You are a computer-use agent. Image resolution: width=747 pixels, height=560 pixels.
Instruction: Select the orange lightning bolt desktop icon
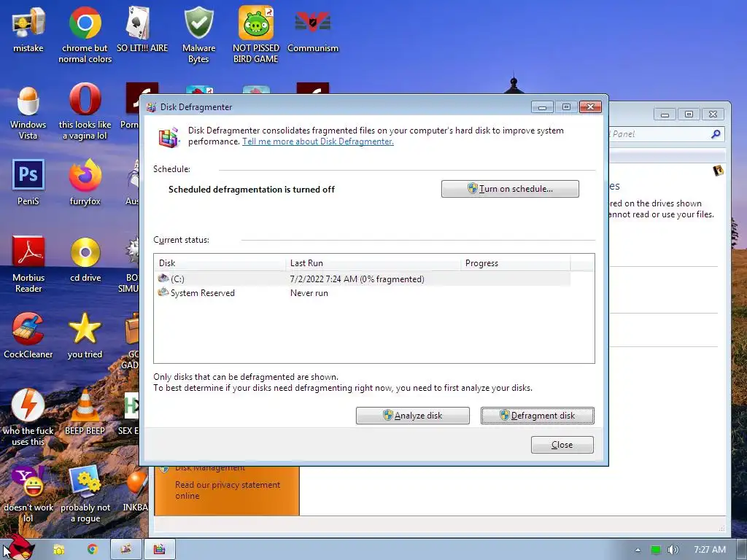point(28,418)
